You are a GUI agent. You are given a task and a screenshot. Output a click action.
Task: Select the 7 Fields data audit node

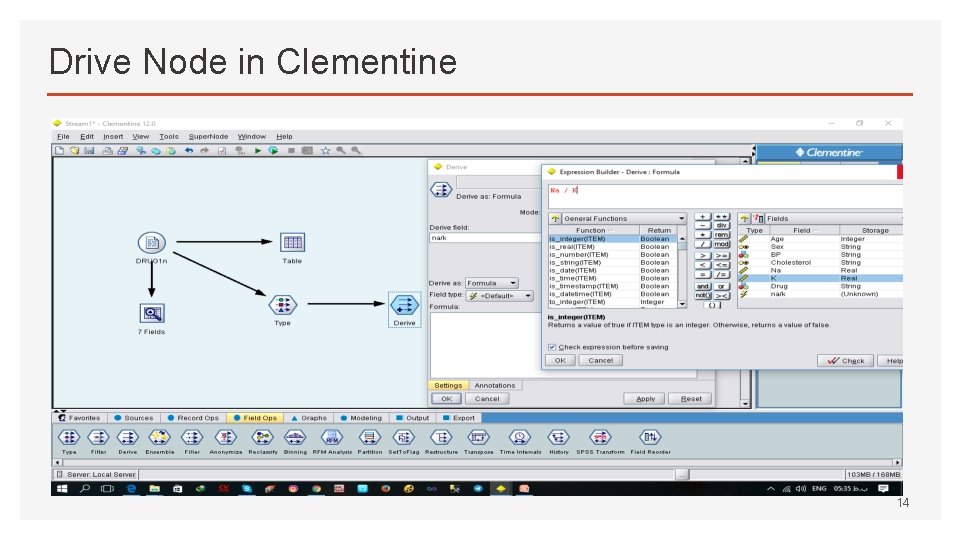tap(152, 313)
